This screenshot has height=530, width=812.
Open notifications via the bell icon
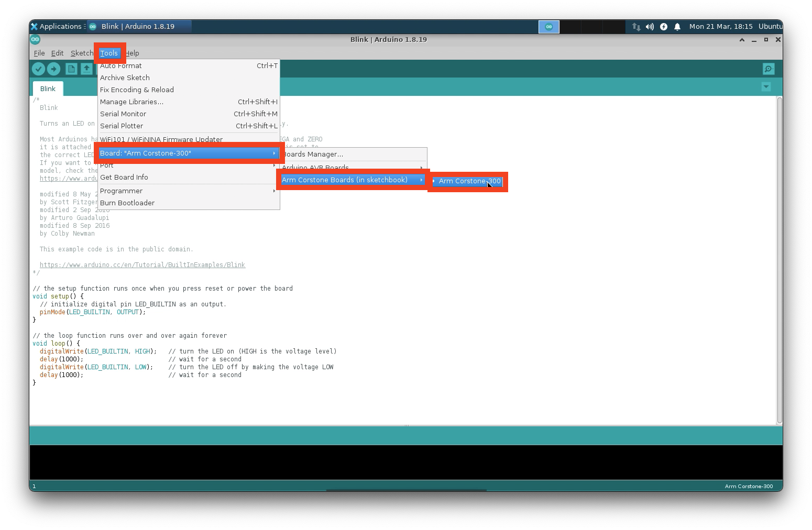click(x=677, y=26)
